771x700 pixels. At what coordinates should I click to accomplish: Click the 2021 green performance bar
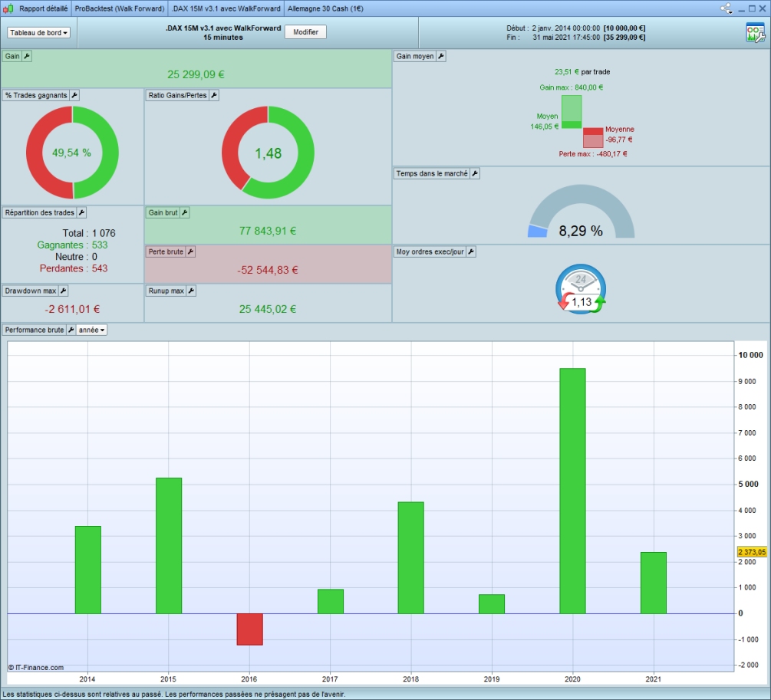(x=654, y=583)
